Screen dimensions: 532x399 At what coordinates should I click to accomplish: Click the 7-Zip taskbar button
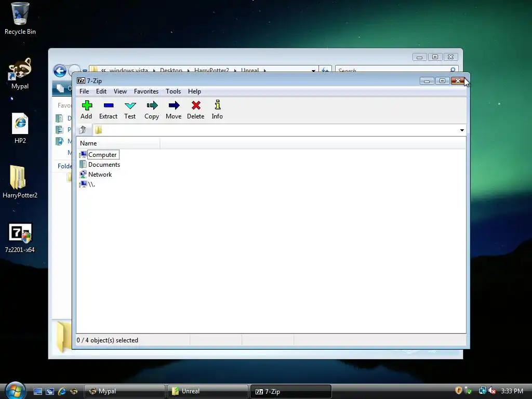point(290,391)
